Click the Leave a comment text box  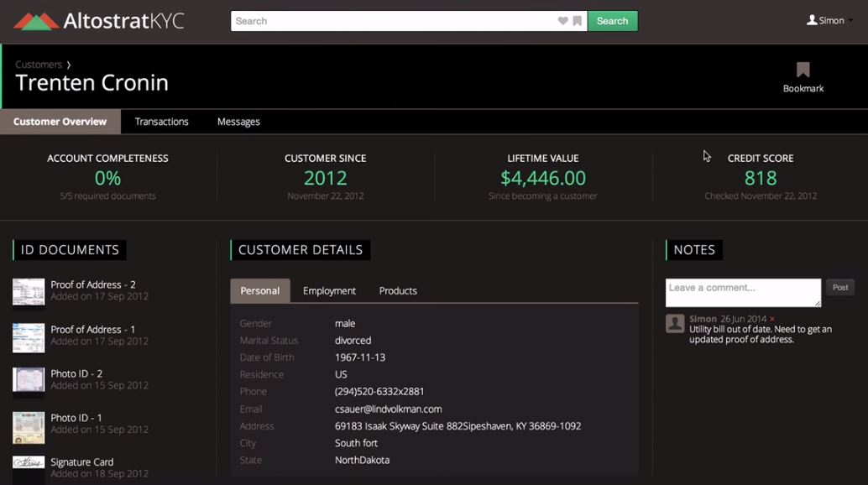742,292
